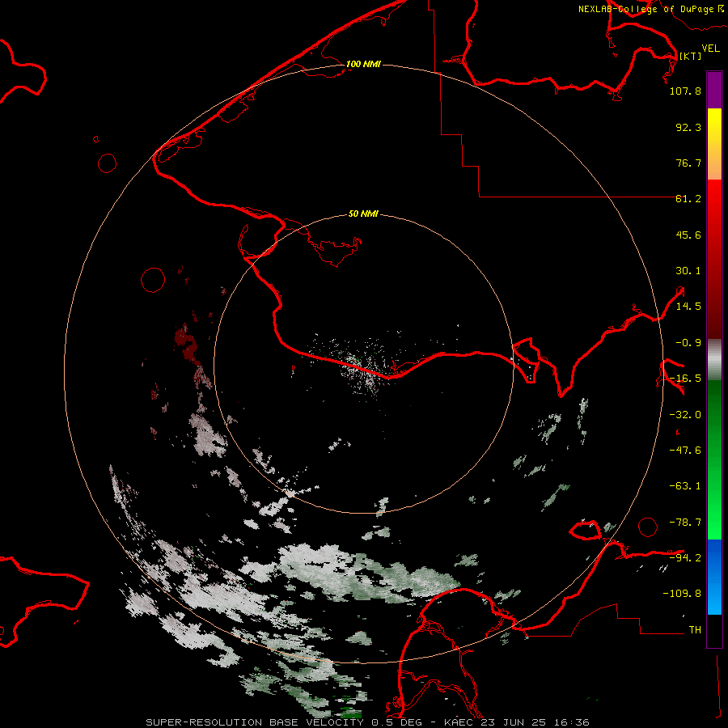
Task: Click the 107.8 legend value
Action: coord(685,91)
